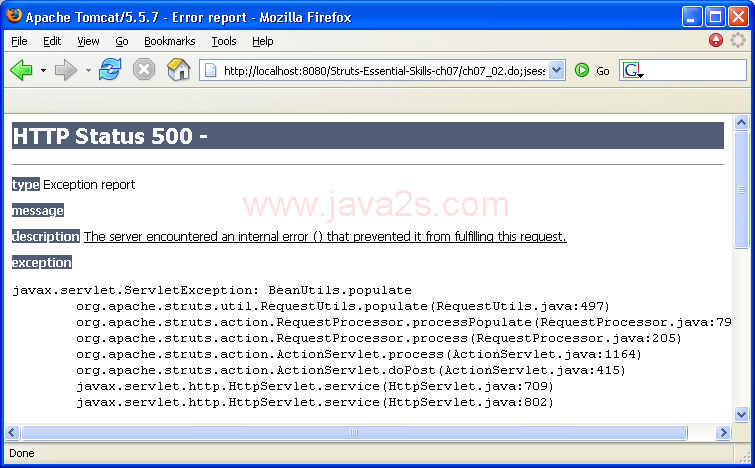Open the Tools menu

click(x=224, y=41)
